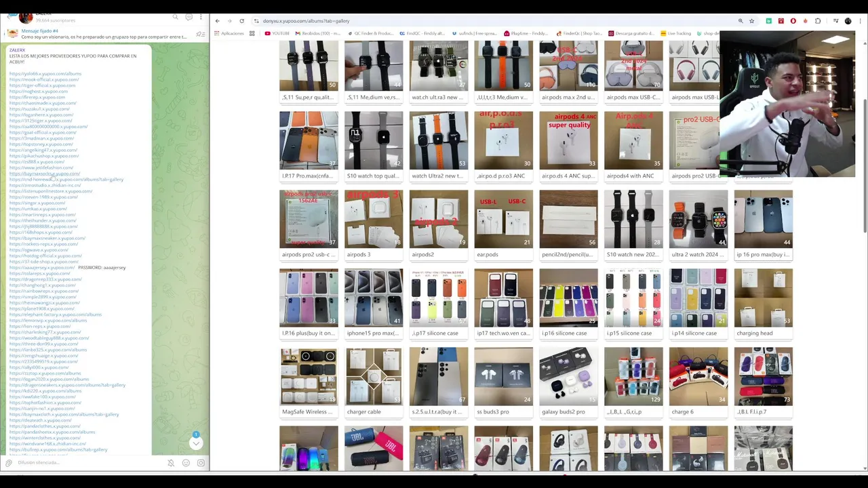
Task: Click the browser profile avatar
Action: 848,21
